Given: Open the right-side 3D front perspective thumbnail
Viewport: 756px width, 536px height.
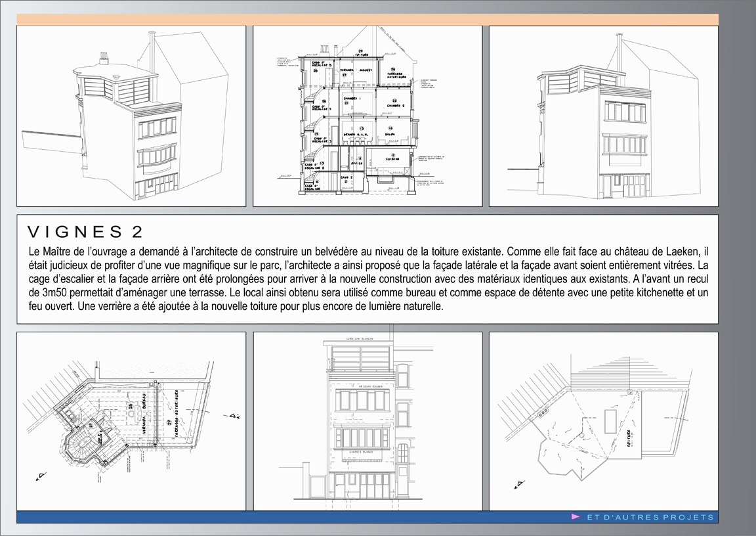Looking at the screenshot, I should [604, 116].
